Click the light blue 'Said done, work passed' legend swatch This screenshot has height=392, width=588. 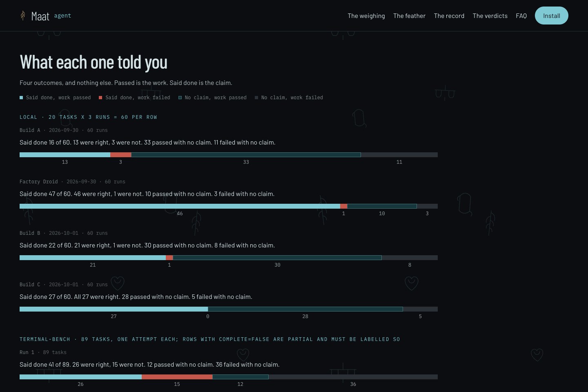click(x=21, y=98)
